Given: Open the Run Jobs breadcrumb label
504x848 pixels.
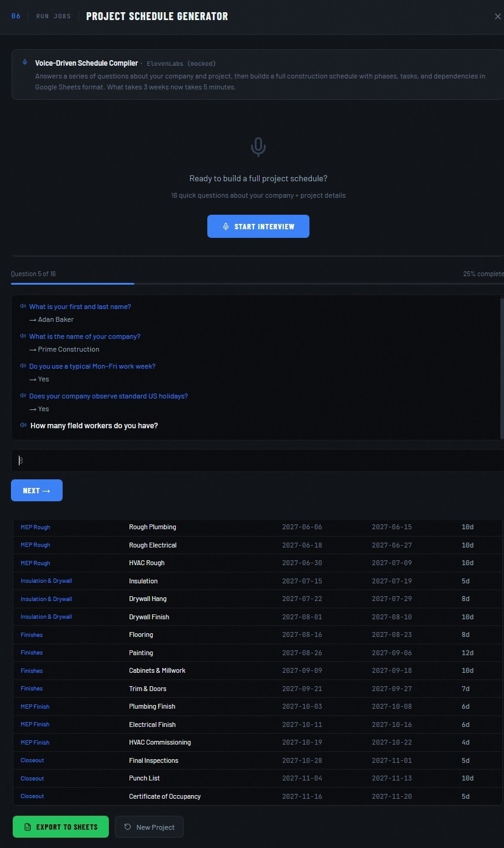Looking at the screenshot, I should click(x=54, y=16).
